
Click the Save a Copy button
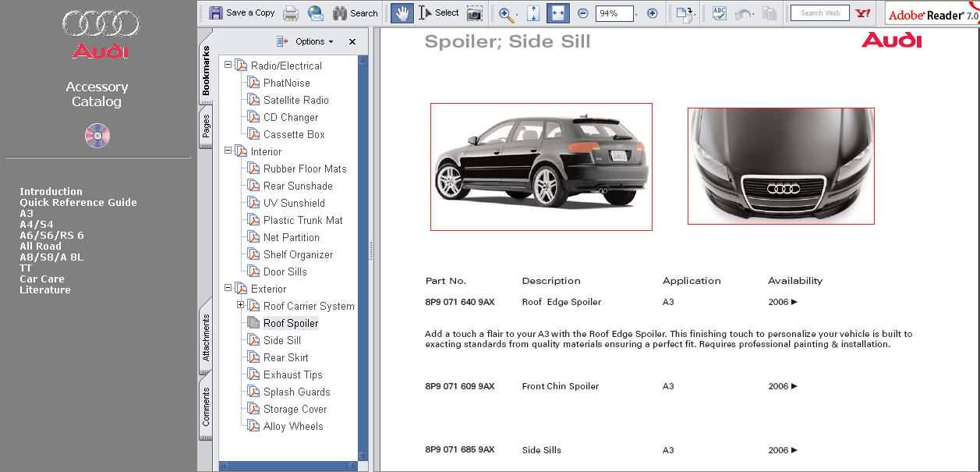242,13
